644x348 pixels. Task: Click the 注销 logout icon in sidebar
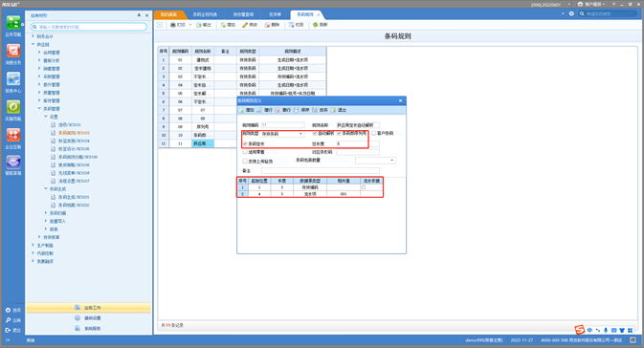[8, 320]
